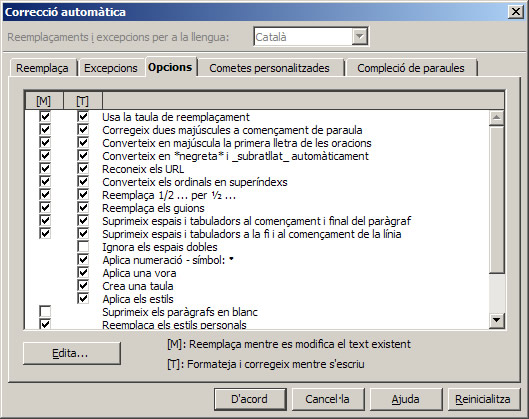The image size is (529, 419).
Task: Click the list scroll up arrow
Action: point(497,118)
